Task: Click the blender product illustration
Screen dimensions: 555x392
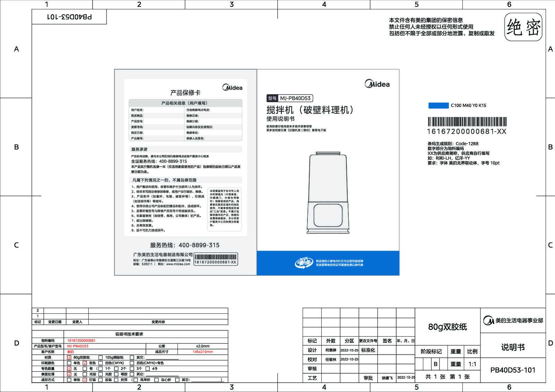Action: [x=328, y=192]
